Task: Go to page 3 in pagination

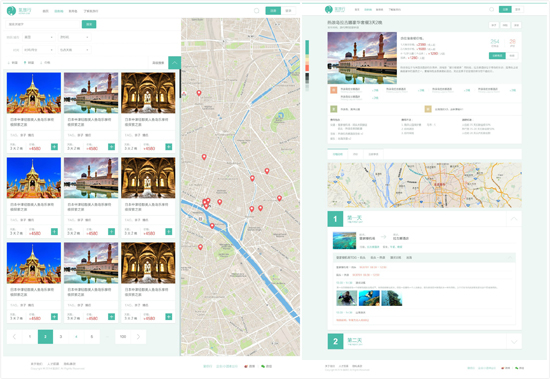Action: [x=61, y=337]
